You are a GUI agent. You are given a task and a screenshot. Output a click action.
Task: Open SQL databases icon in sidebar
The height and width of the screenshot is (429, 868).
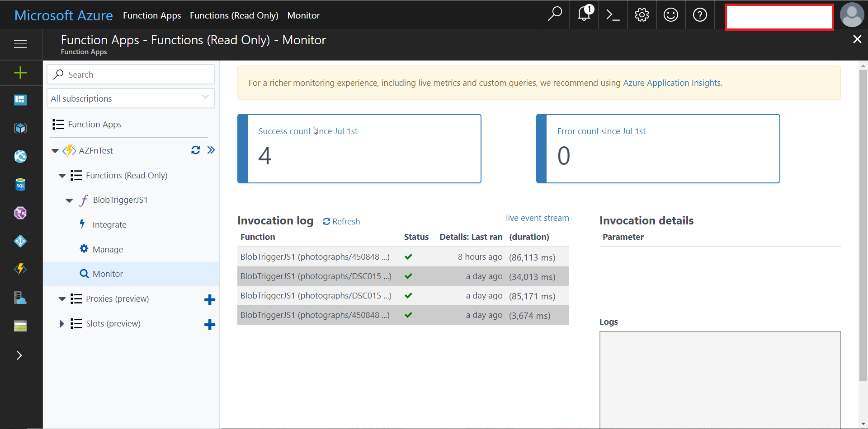pyautogui.click(x=20, y=185)
